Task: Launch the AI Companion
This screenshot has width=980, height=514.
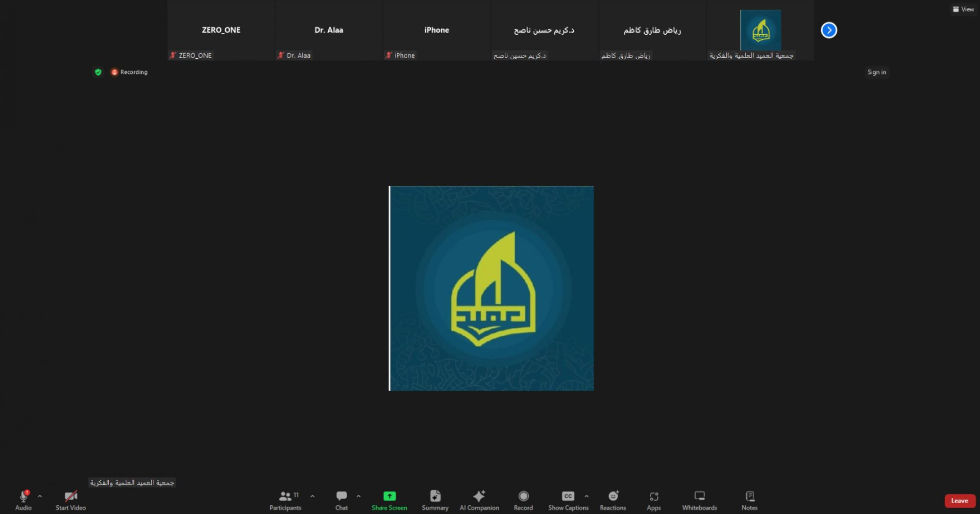Action: pos(479,500)
